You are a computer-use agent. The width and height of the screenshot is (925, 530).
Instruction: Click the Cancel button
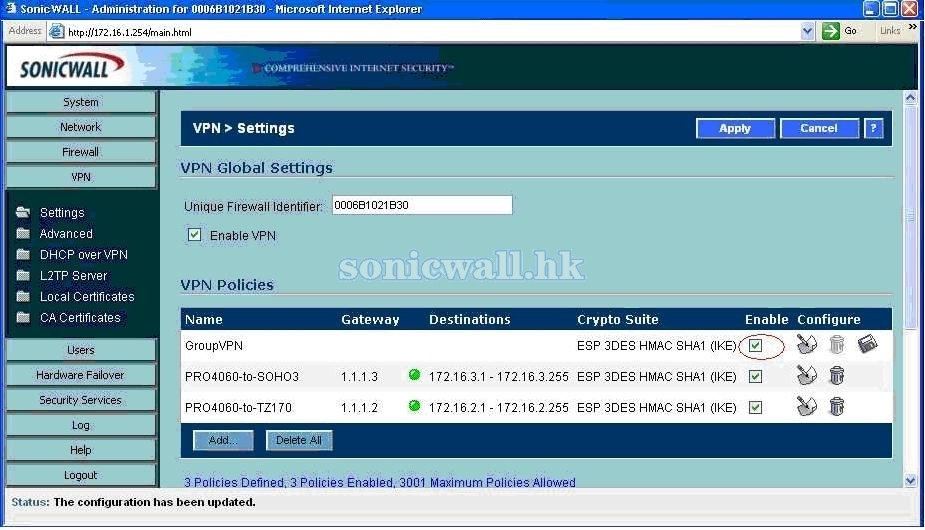(x=819, y=128)
